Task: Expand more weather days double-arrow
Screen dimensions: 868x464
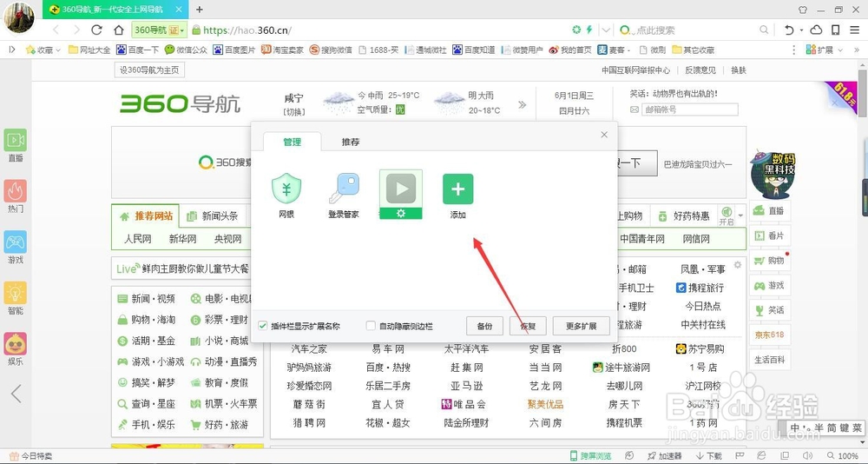Action: coord(522,105)
